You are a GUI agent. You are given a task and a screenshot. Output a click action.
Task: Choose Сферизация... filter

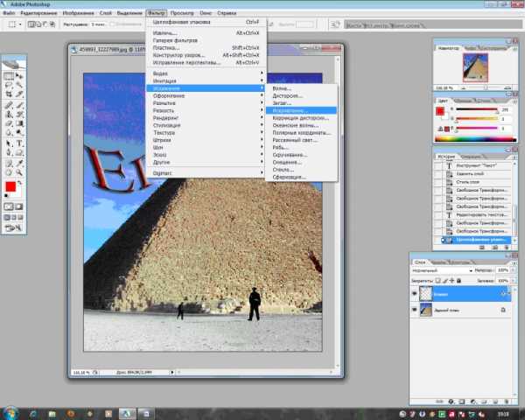coord(301,177)
